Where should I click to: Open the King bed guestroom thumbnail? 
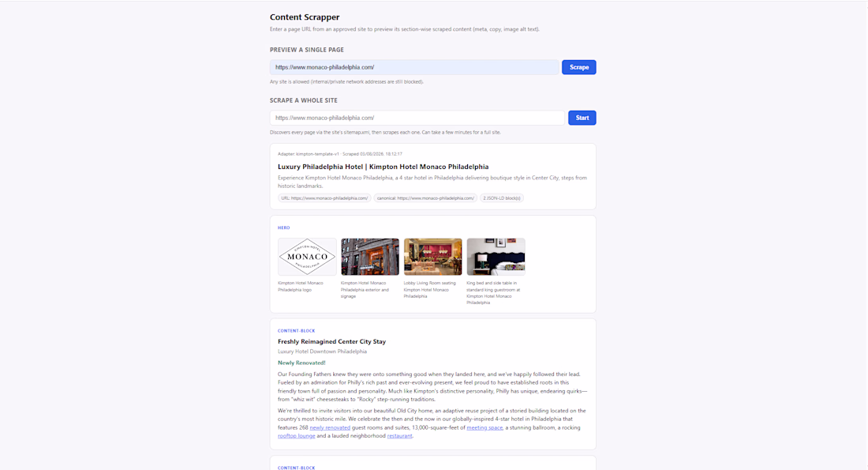pyautogui.click(x=496, y=257)
